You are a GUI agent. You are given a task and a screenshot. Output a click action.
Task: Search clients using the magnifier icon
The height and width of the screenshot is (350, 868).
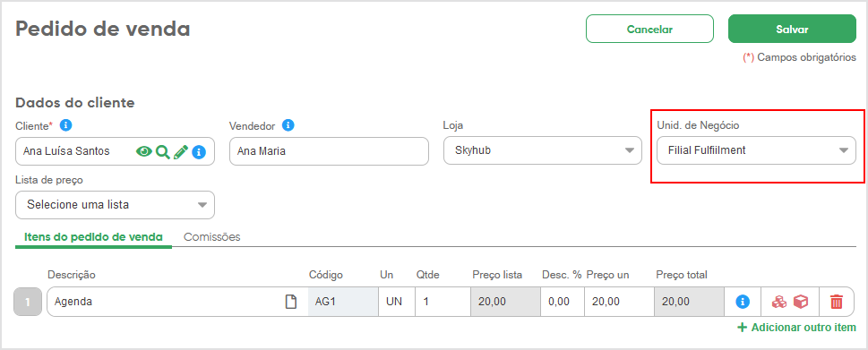[163, 151]
